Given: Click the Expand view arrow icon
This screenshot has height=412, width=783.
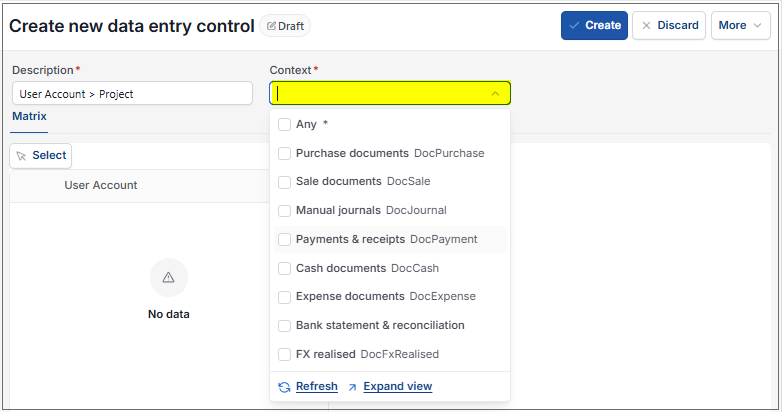Looking at the screenshot, I should coord(353,387).
